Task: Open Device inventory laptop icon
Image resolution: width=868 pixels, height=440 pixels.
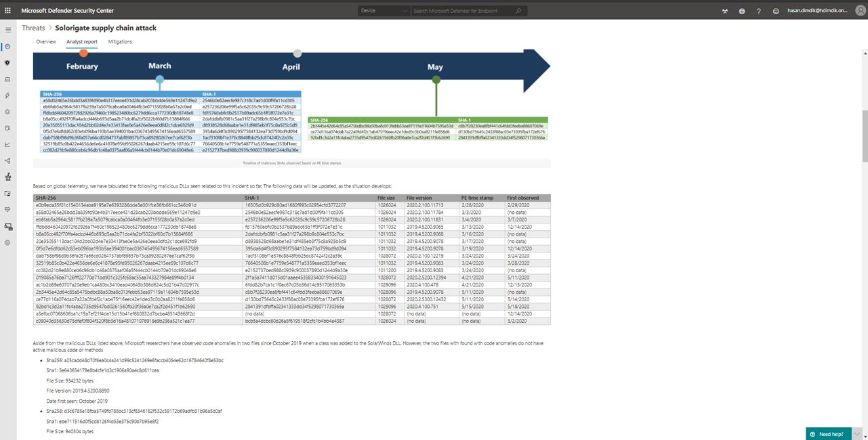Action: 8,79
